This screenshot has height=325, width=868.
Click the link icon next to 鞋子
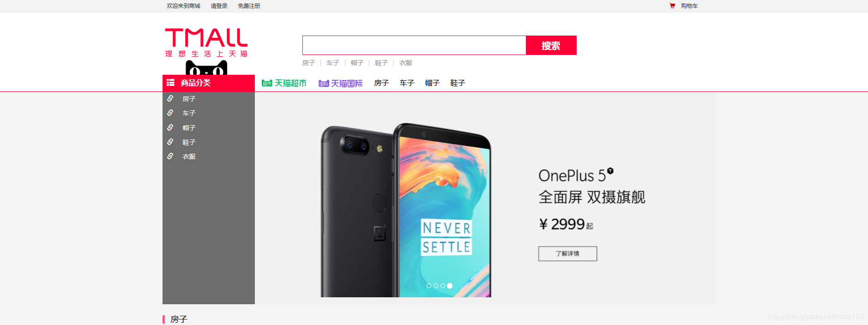[170, 142]
